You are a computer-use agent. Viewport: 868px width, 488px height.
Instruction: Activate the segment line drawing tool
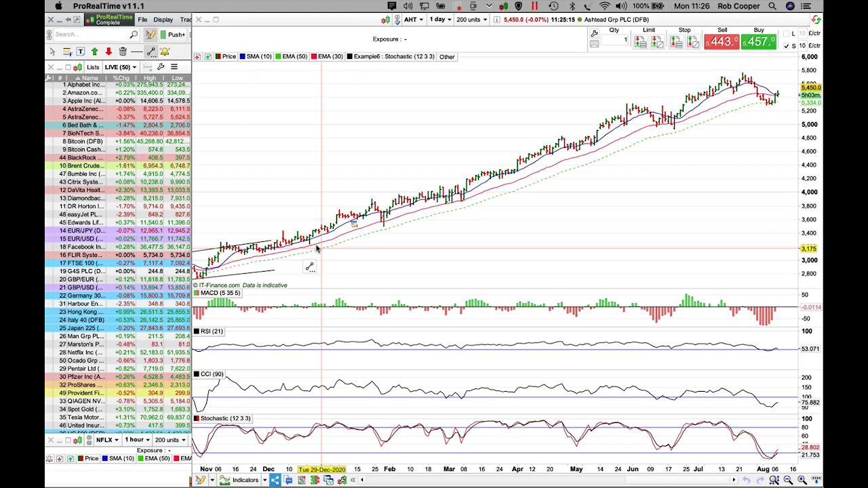click(x=151, y=52)
